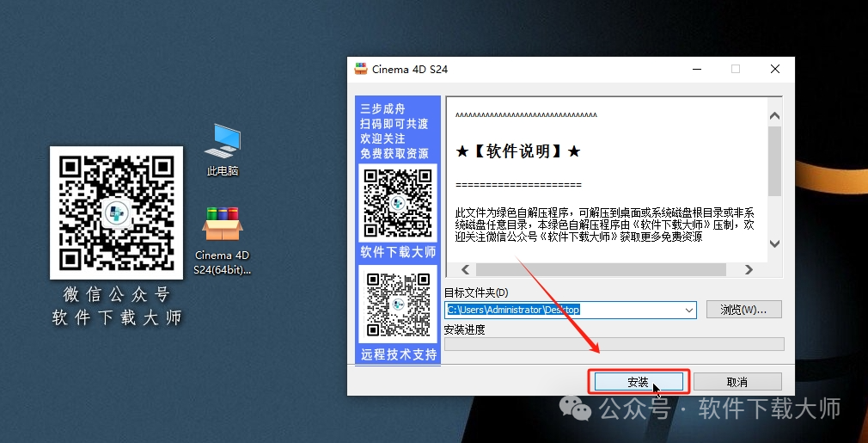Click the scroll up arrow in description box

774,115
